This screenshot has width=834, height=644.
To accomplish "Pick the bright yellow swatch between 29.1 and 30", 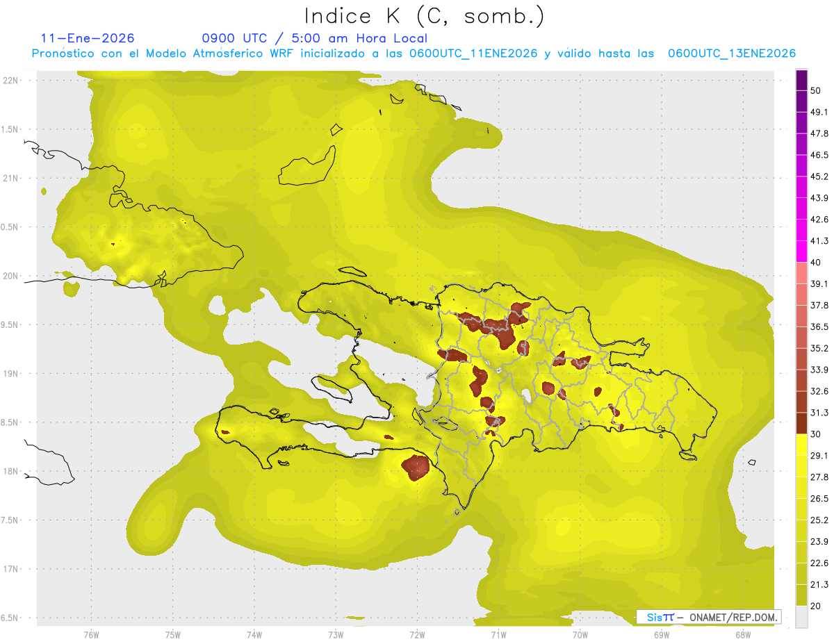I will click(801, 445).
